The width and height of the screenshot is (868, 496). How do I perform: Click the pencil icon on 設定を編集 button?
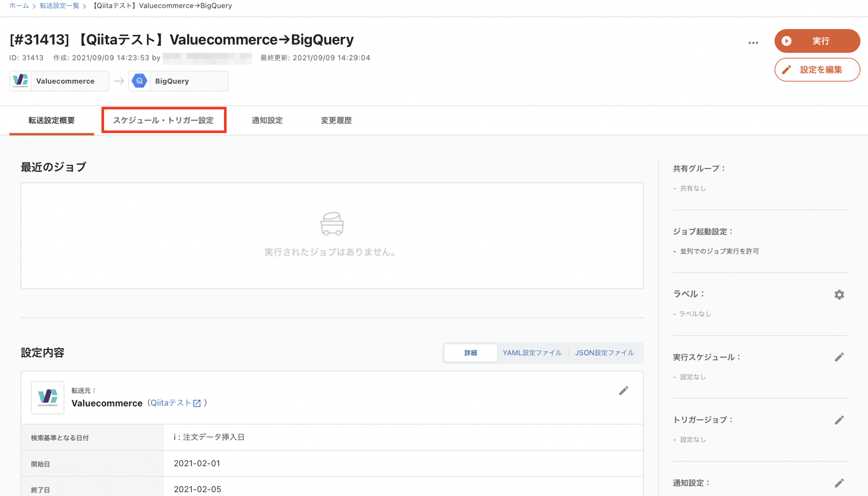[787, 69]
